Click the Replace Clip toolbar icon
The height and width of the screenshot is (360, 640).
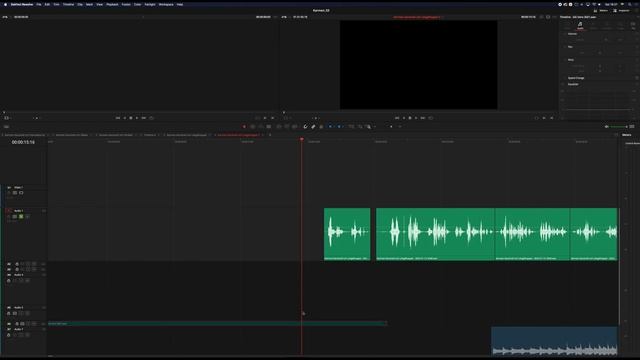294,127
